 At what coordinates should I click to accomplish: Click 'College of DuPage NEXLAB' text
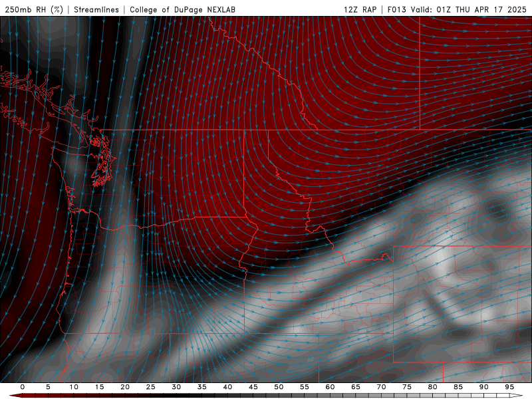point(182,9)
